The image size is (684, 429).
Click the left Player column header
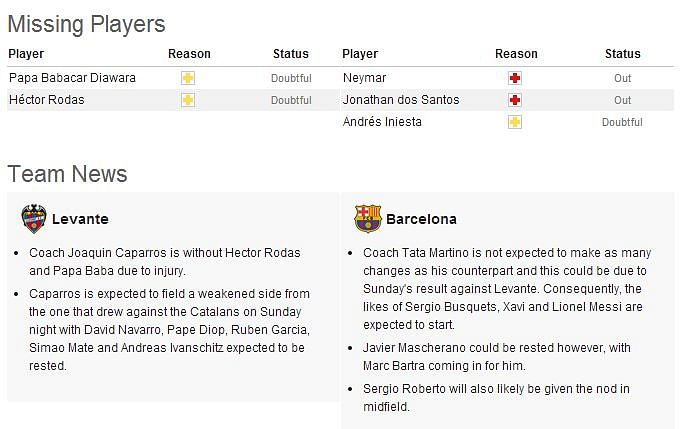click(x=26, y=54)
